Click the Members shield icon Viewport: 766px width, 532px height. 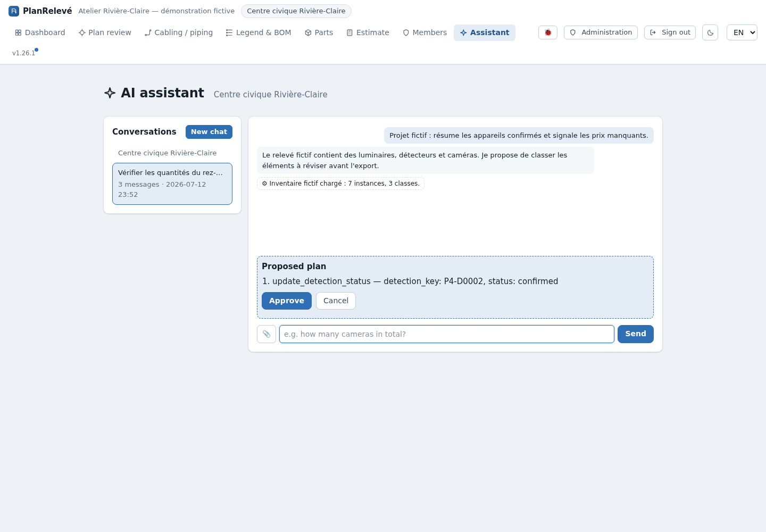tap(406, 33)
